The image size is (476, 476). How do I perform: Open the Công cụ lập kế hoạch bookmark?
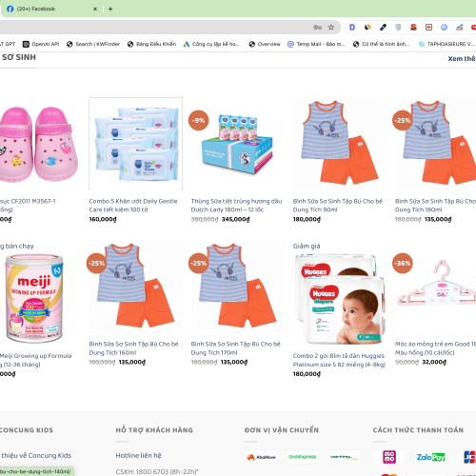(x=211, y=44)
